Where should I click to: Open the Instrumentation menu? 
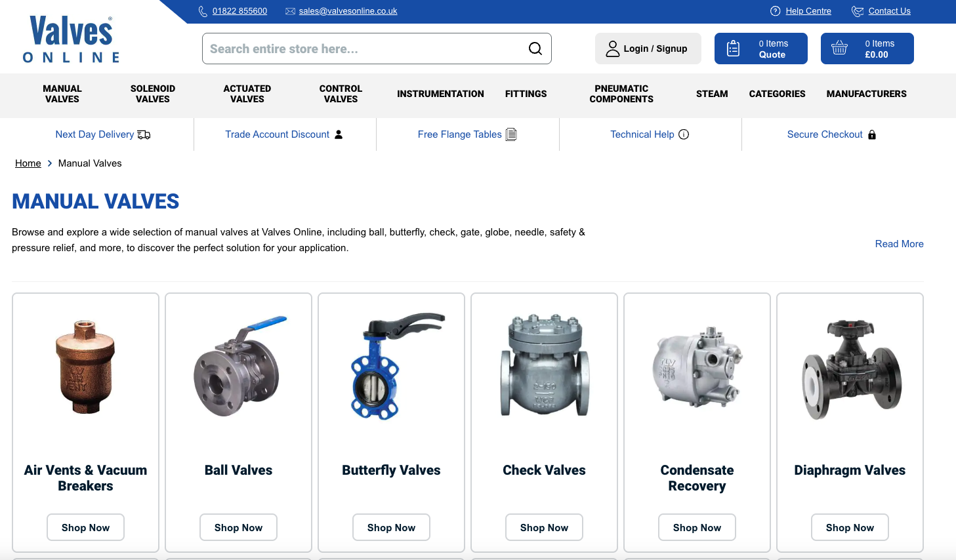coord(440,94)
